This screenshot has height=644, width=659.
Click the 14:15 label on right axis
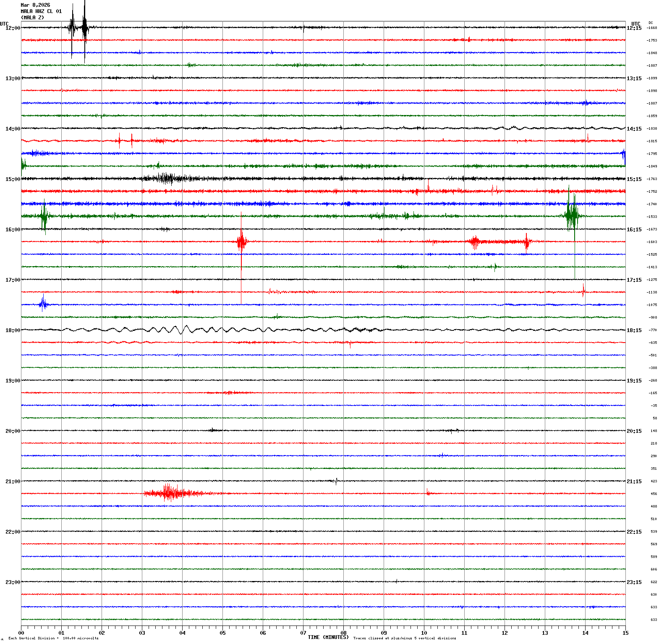634,129
